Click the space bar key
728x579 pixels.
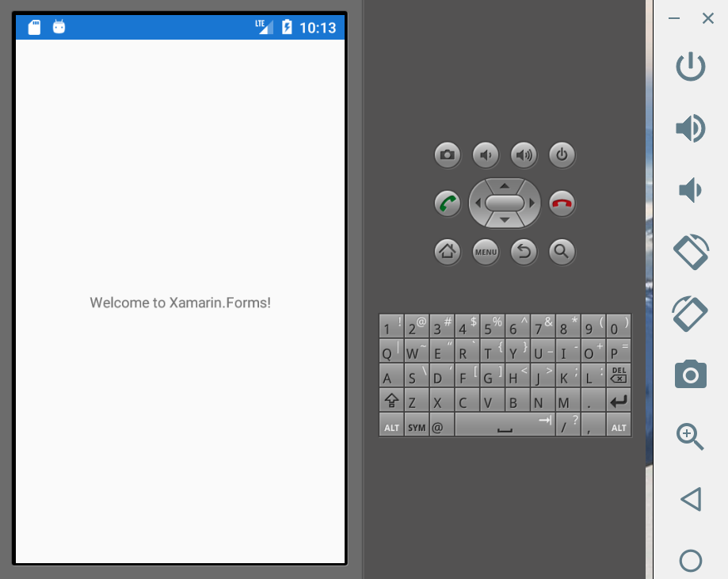pos(505,425)
